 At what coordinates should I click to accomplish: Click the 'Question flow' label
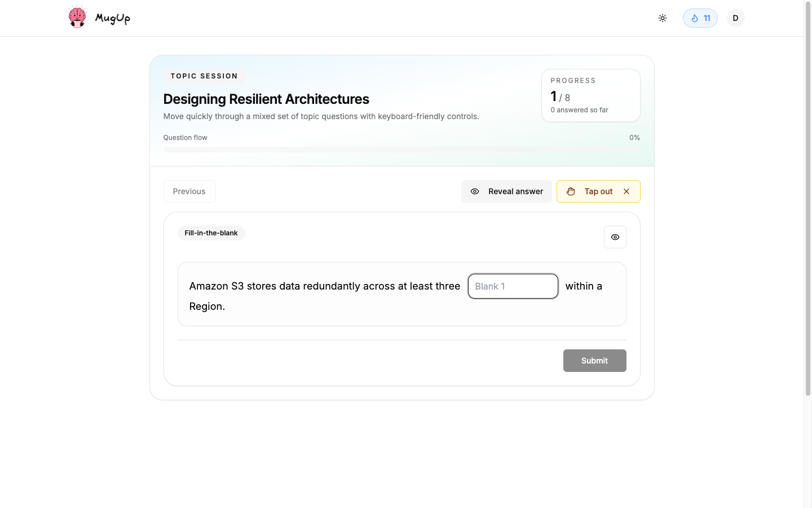185,138
